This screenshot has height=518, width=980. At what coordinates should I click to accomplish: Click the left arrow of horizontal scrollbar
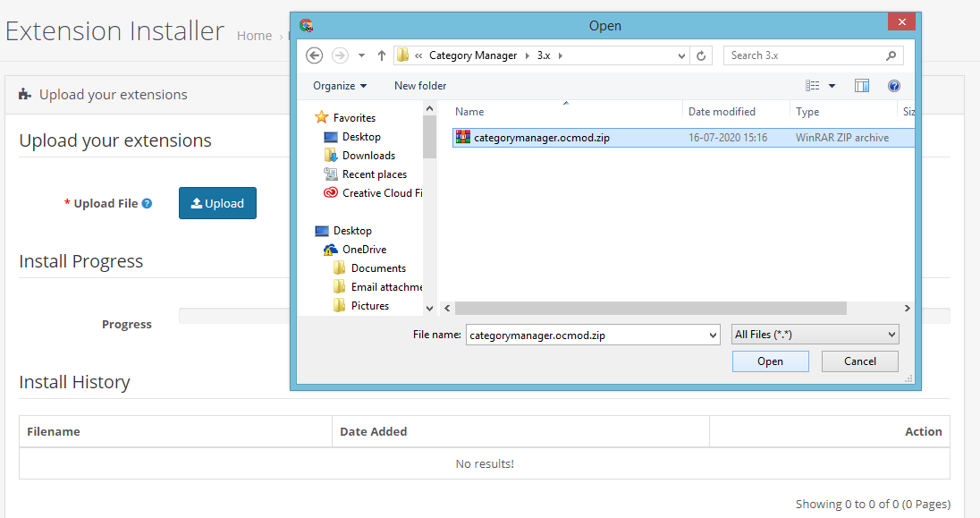447,309
